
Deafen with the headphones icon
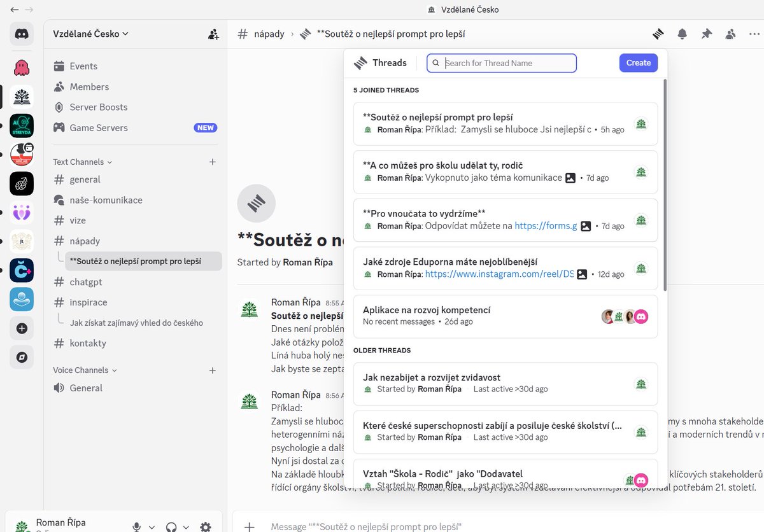[x=171, y=527]
